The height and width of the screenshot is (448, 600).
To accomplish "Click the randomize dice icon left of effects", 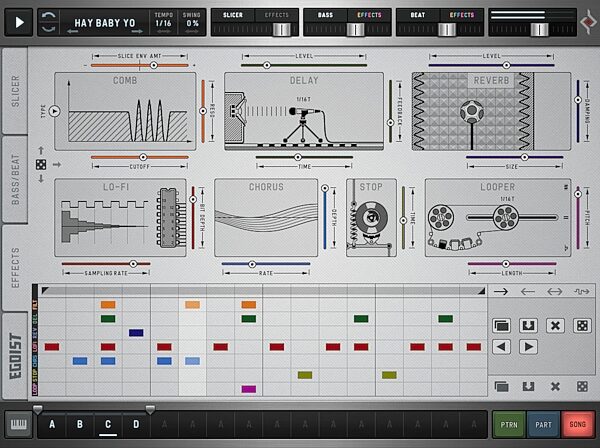I will pos(41,165).
